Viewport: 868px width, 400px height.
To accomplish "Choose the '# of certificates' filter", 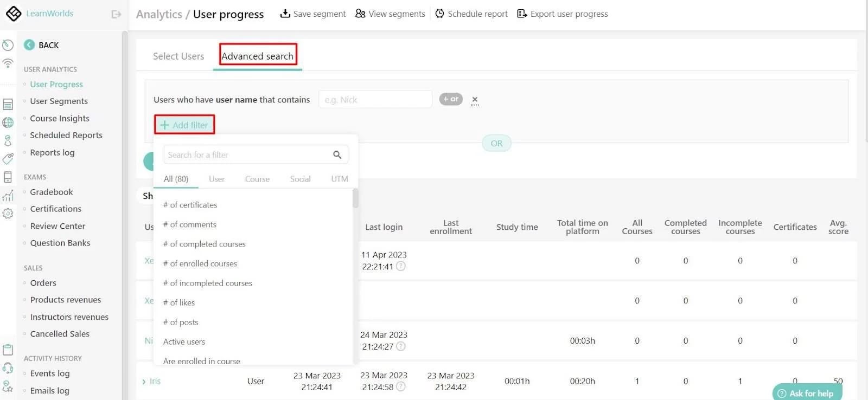I will click(190, 205).
